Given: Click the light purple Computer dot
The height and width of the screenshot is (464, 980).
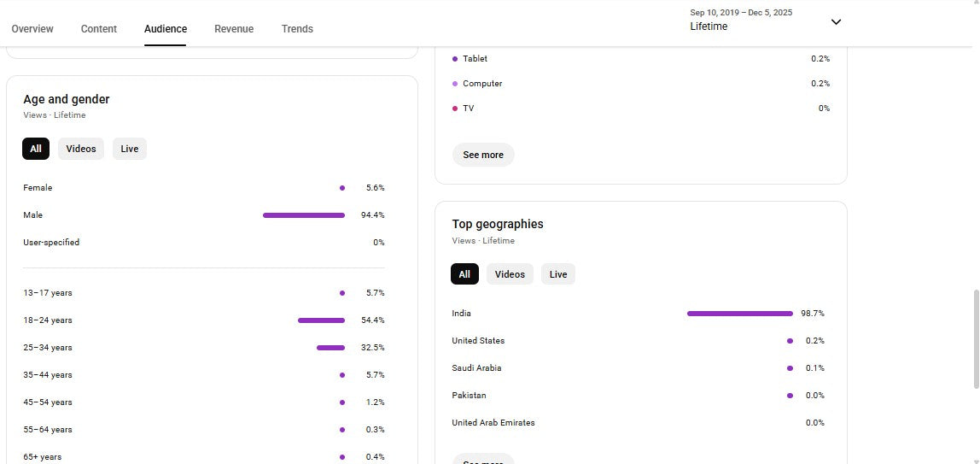Looking at the screenshot, I should point(455,84).
